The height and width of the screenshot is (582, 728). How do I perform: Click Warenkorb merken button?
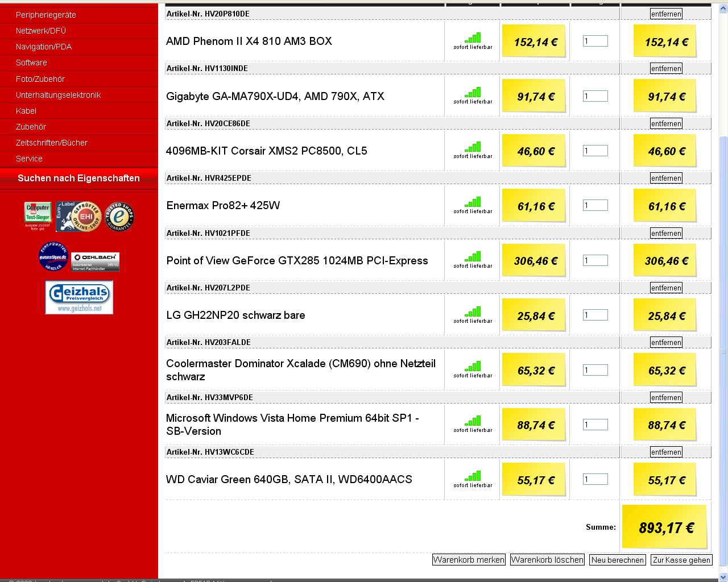[469, 560]
